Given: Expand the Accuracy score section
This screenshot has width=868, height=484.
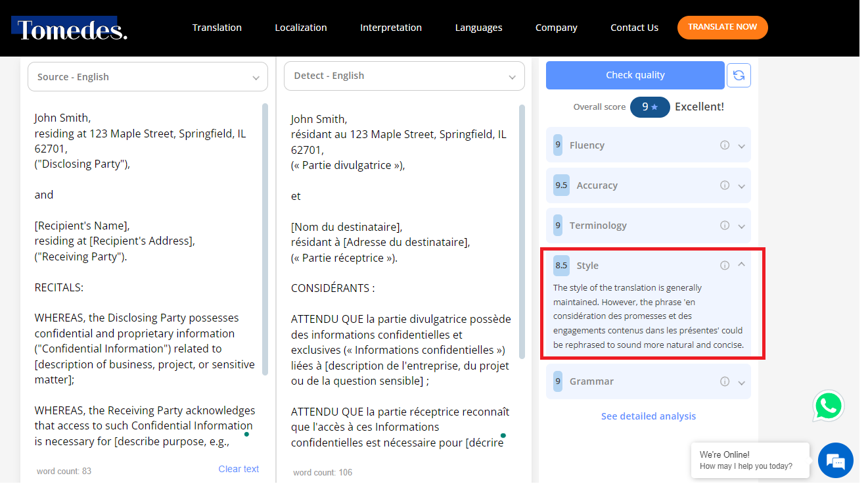Looking at the screenshot, I should (742, 186).
